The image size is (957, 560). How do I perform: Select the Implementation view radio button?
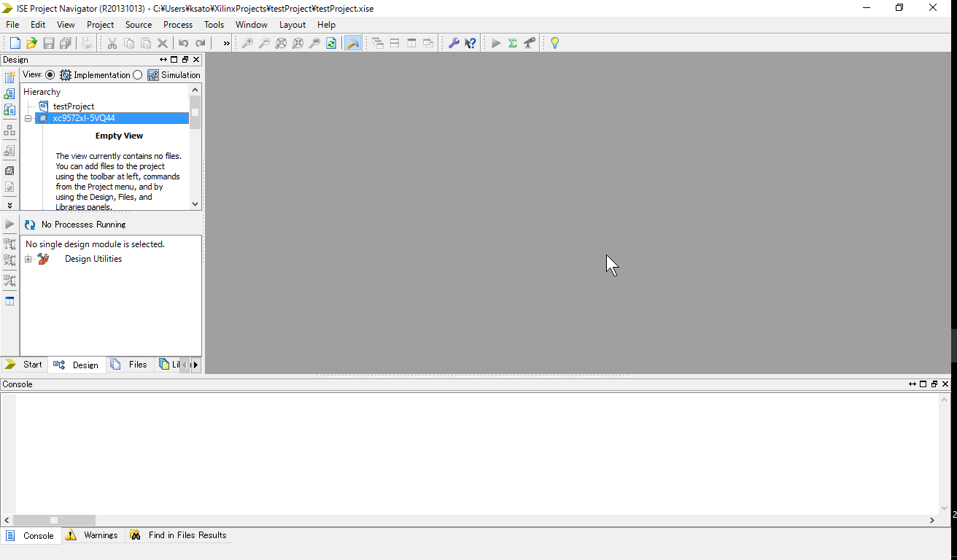tap(50, 75)
